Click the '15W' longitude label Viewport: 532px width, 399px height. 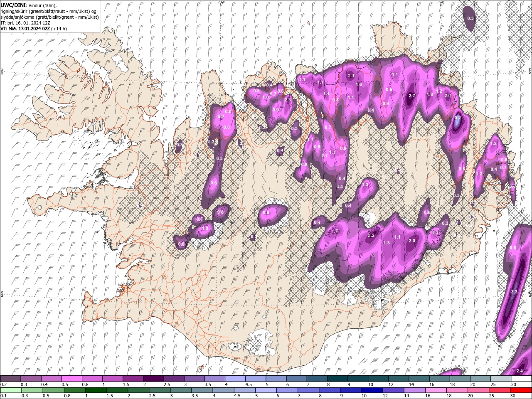pos(440,2)
